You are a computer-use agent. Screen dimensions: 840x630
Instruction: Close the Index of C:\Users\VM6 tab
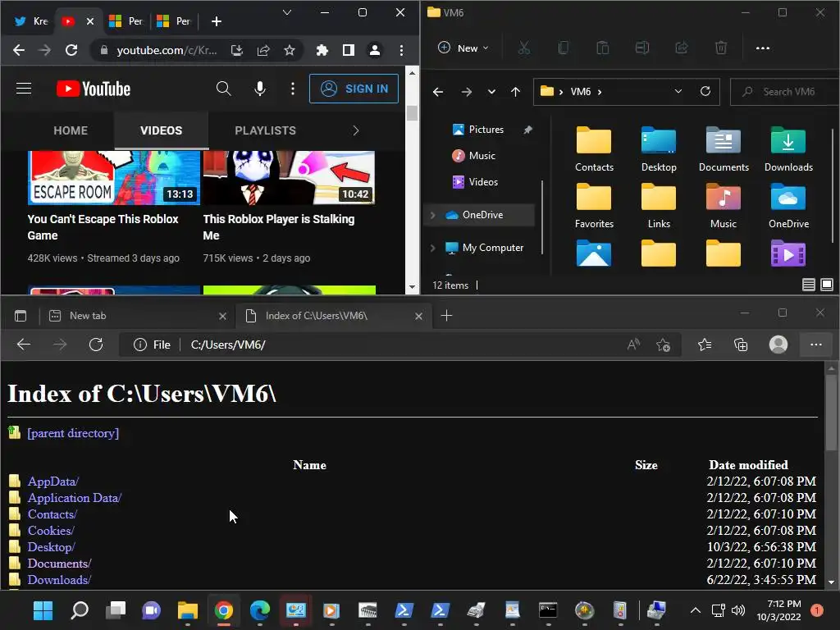pyautogui.click(x=418, y=316)
